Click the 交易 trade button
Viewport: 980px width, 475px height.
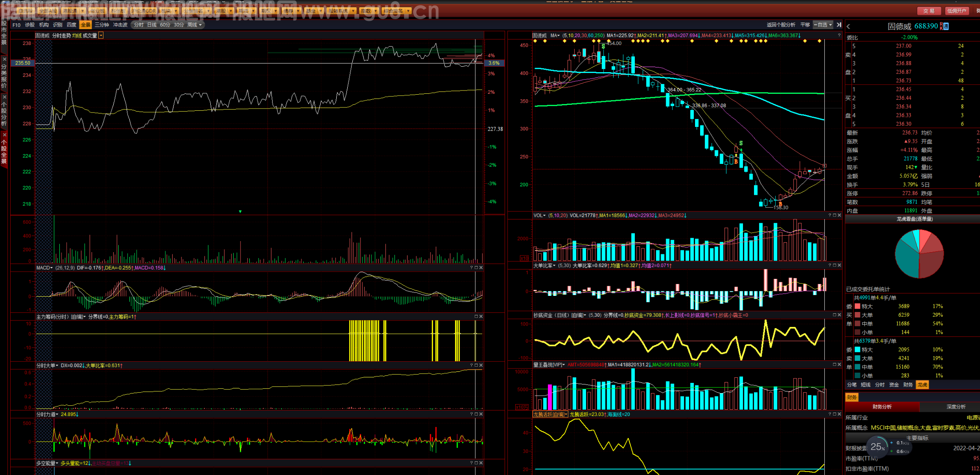tap(929, 11)
